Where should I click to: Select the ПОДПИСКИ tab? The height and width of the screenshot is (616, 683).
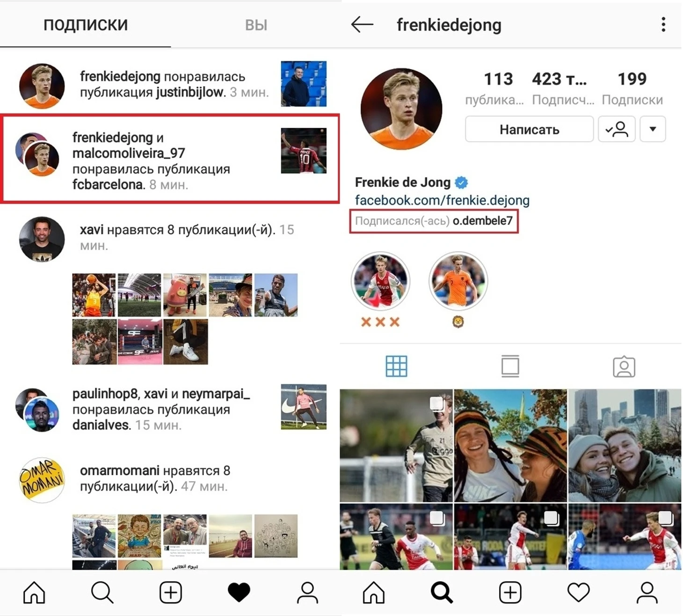(x=86, y=25)
